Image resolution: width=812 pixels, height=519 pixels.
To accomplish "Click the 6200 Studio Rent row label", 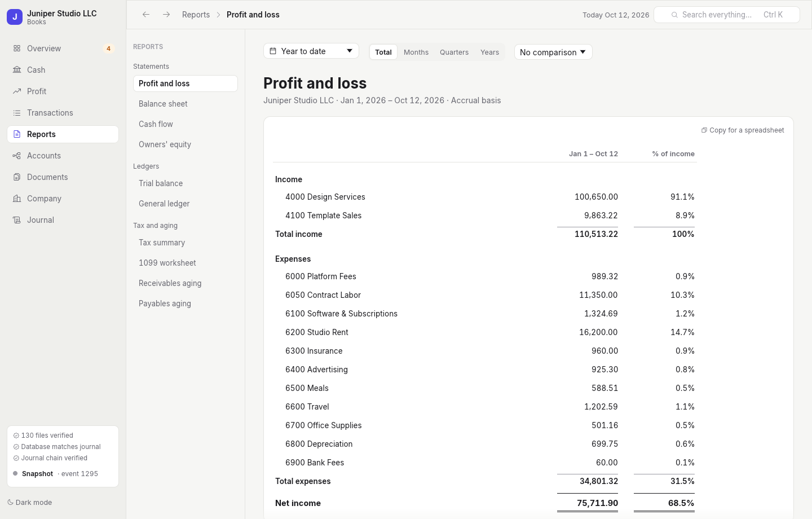I will click(317, 332).
